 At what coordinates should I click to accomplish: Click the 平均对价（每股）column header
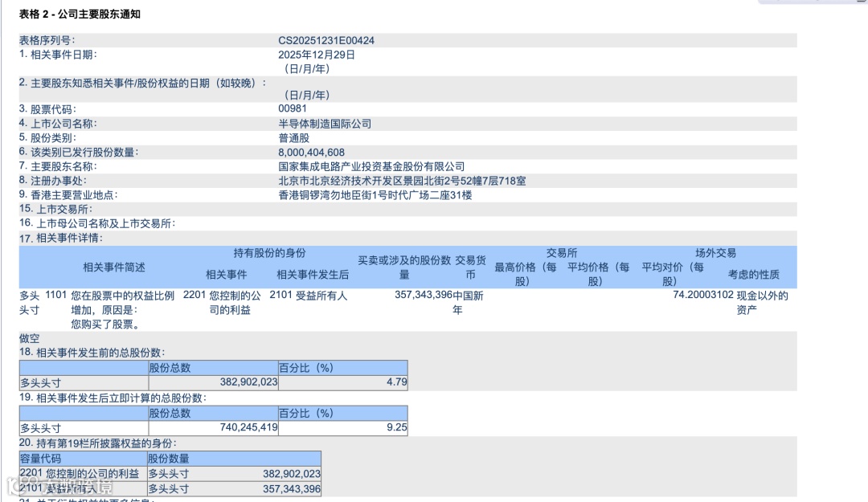(x=673, y=274)
